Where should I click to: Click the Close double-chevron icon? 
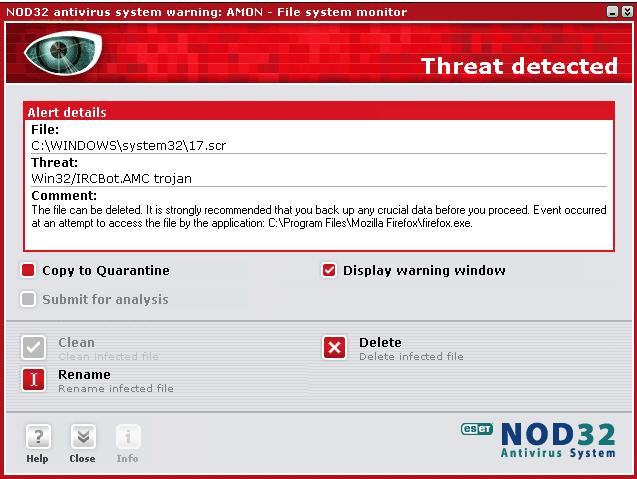83,437
